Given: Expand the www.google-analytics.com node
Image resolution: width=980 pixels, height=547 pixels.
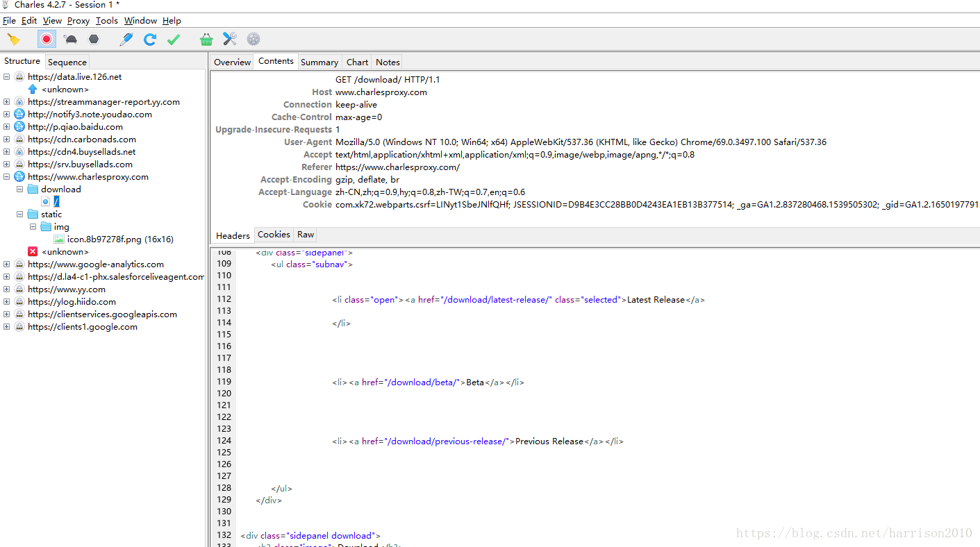Looking at the screenshot, I should [x=6, y=264].
